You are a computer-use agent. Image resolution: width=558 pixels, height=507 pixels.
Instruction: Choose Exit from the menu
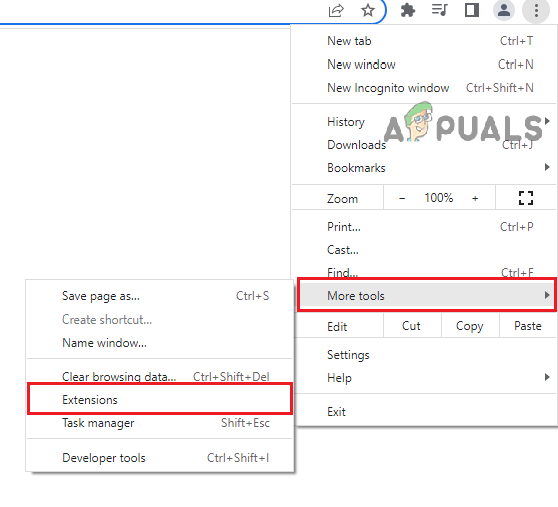click(426, 412)
